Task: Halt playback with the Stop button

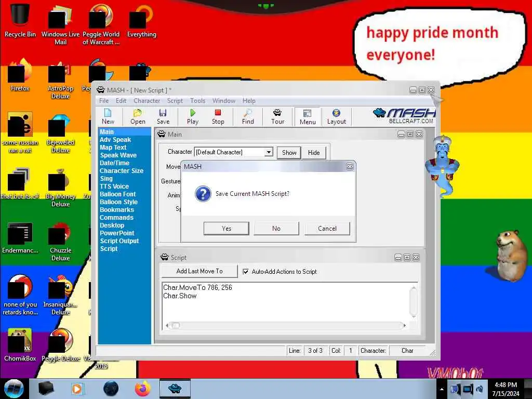Action: tap(218, 117)
